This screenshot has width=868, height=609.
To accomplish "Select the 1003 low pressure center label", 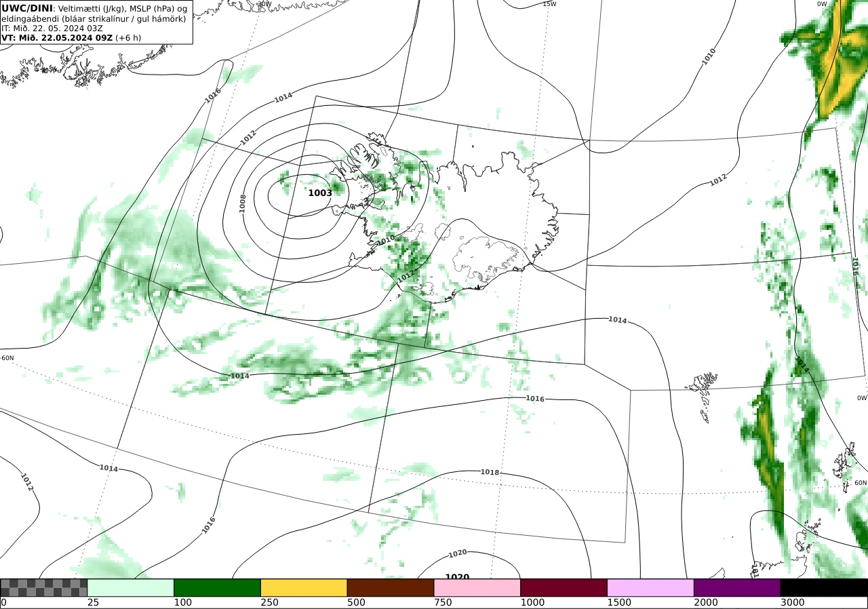I will 320,193.
